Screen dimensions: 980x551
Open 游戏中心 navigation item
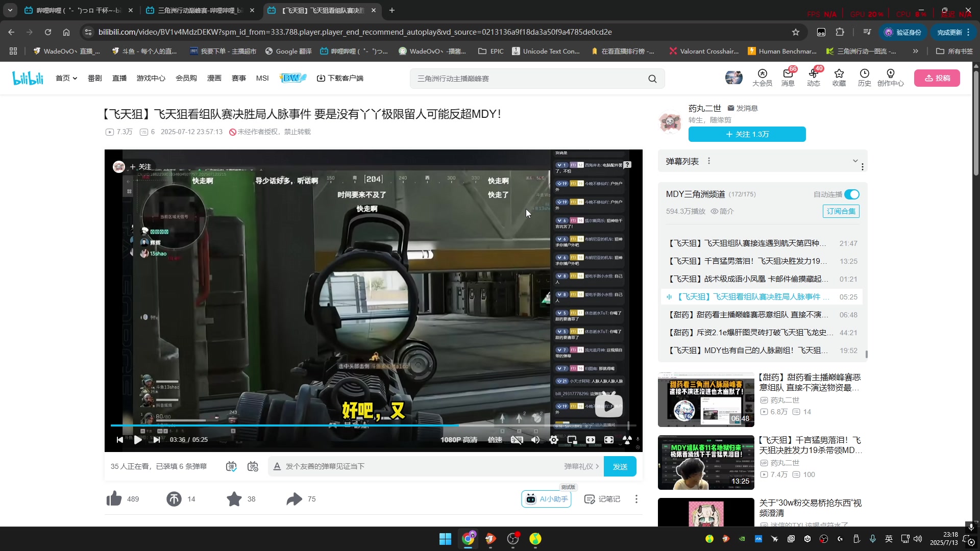[x=151, y=78]
